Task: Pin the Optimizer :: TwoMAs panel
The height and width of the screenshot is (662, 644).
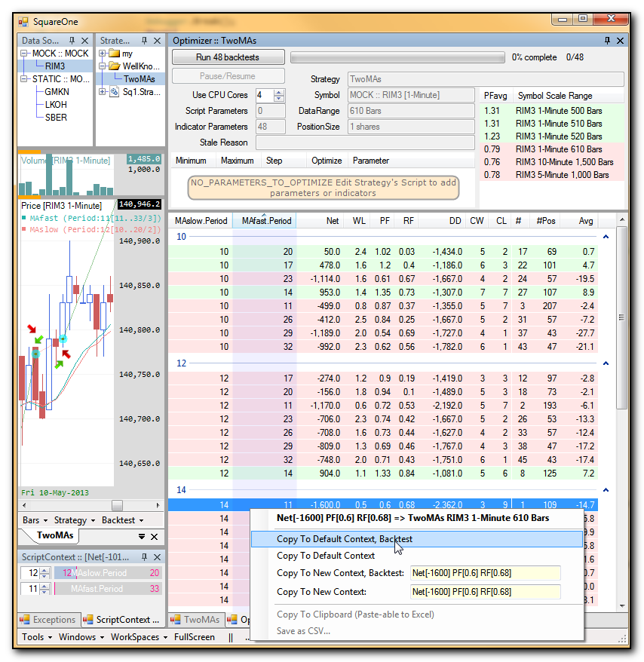Action: click(607, 41)
